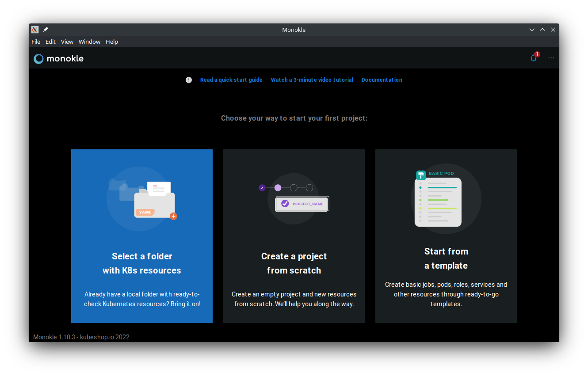The image size is (588, 376).
Task: Close the Monokle window
Action: pyautogui.click(x=553, y=30)
